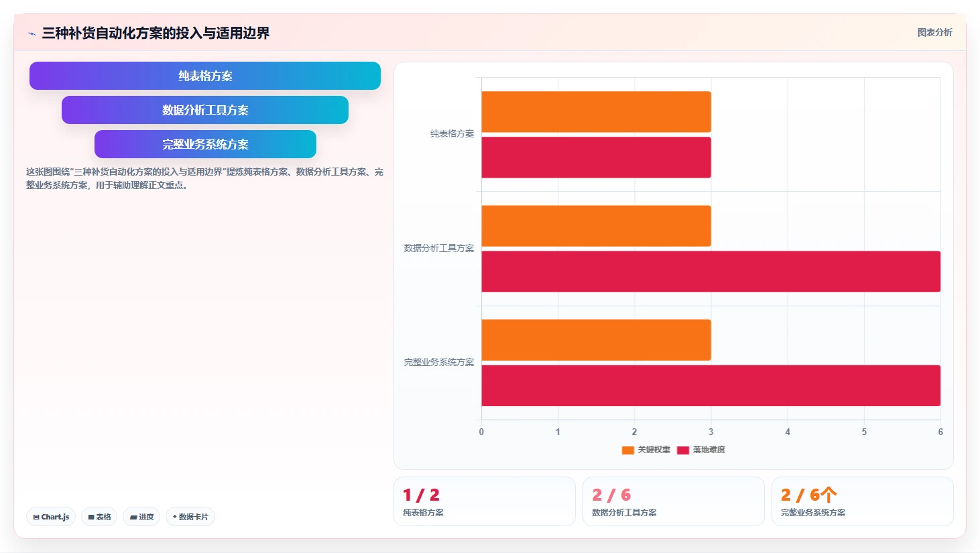
Task: Select the 纯表格方案 gradient pill
Action: 205,76
